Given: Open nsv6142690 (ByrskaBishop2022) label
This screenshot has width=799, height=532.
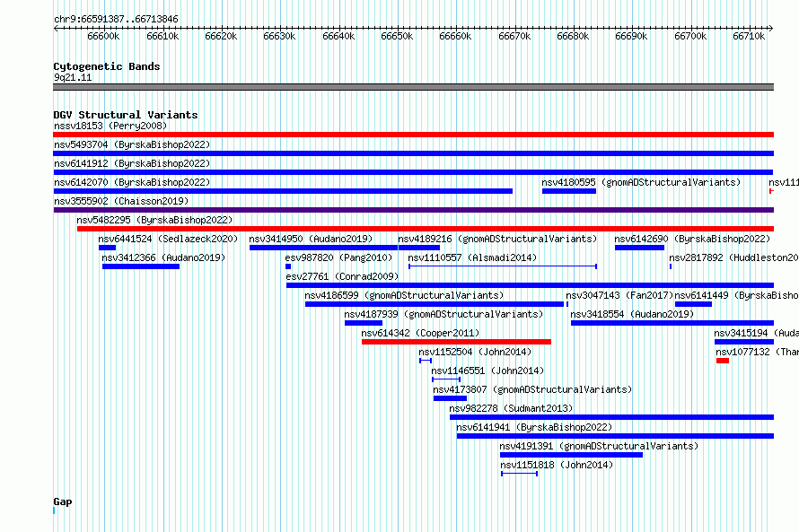Looking at the screenshot, I should point(692,239).
